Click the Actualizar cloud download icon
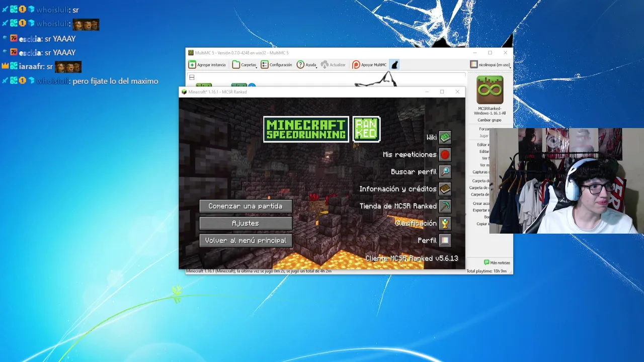The width and height of the screenshot is (644, 362). pos(325,64)
